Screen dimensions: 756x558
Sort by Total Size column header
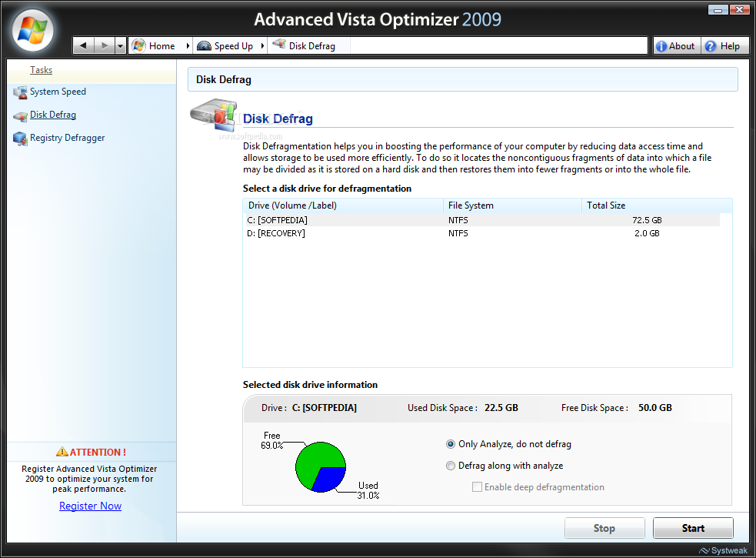click(x=657, y=205)
